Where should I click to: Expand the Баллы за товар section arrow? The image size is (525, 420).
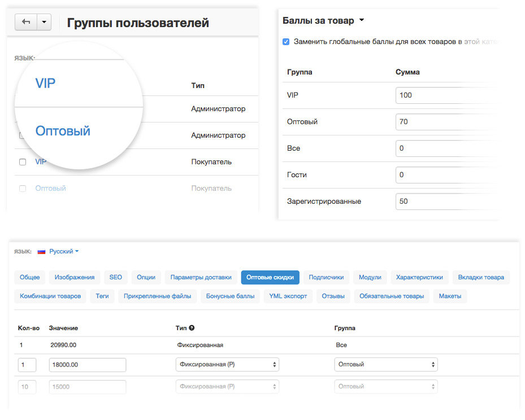pyautogui.click(x=362, y=20)
